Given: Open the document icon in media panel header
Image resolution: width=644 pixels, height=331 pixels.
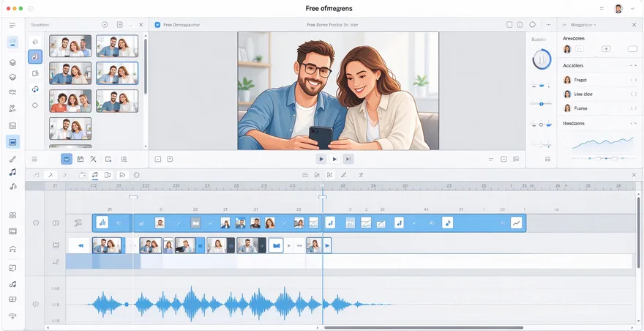Looking at the screenshot, I should tap(119, 25).
